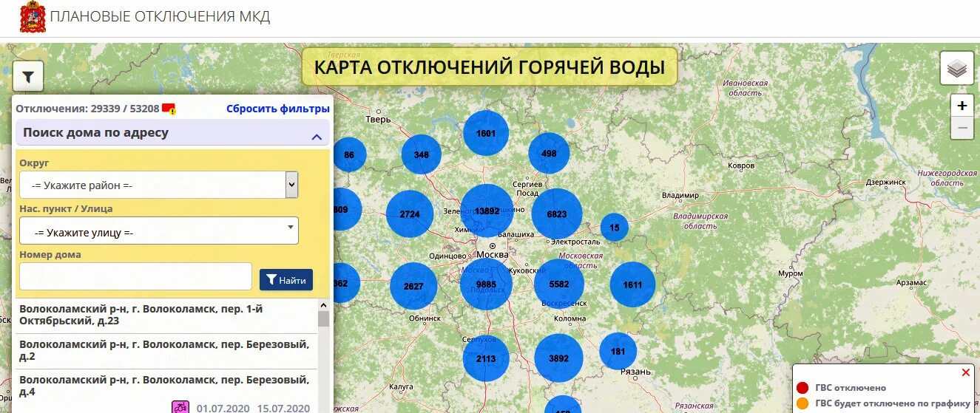980x413 pixels.
Task: Click the 9885 cluster over Moscow
Action: [486, 284]
